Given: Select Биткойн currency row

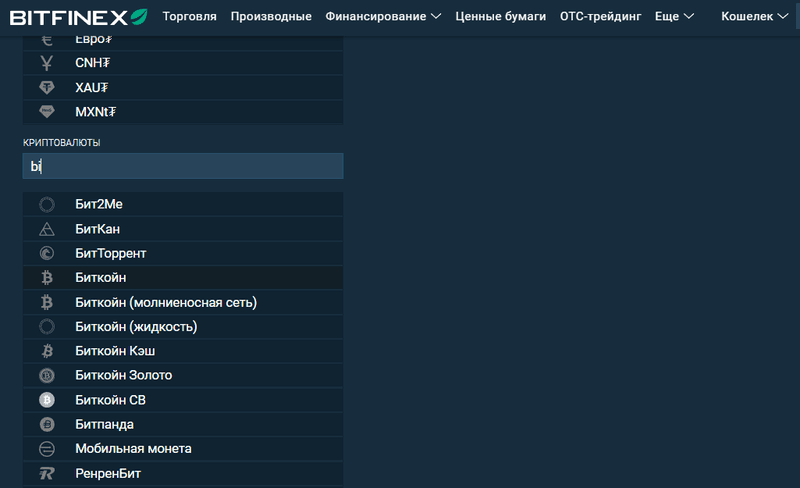Looking at the screenshot, I should coord(183,278).
